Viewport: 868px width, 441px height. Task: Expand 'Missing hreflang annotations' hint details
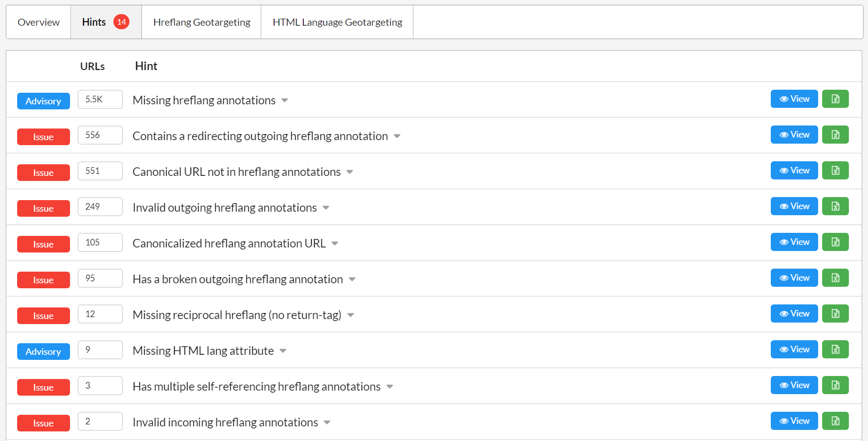click(x=285, y=100)
